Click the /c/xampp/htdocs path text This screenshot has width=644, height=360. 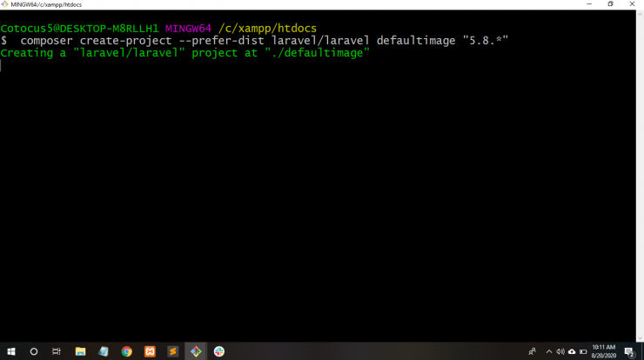[x=267, y=29]
